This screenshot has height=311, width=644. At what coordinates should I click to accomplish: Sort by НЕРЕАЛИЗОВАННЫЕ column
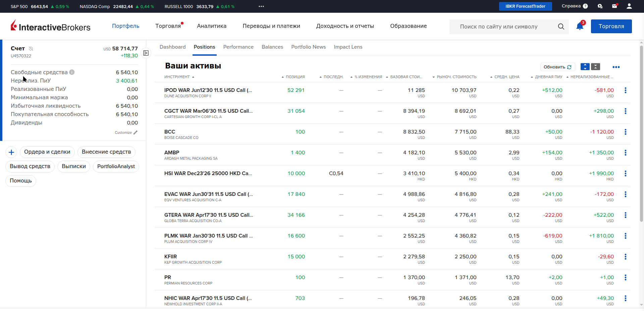coord(590,77)
